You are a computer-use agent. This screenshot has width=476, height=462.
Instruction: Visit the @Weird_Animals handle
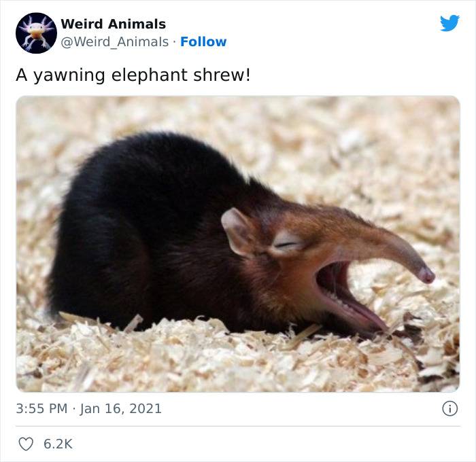tap(114, 42)
